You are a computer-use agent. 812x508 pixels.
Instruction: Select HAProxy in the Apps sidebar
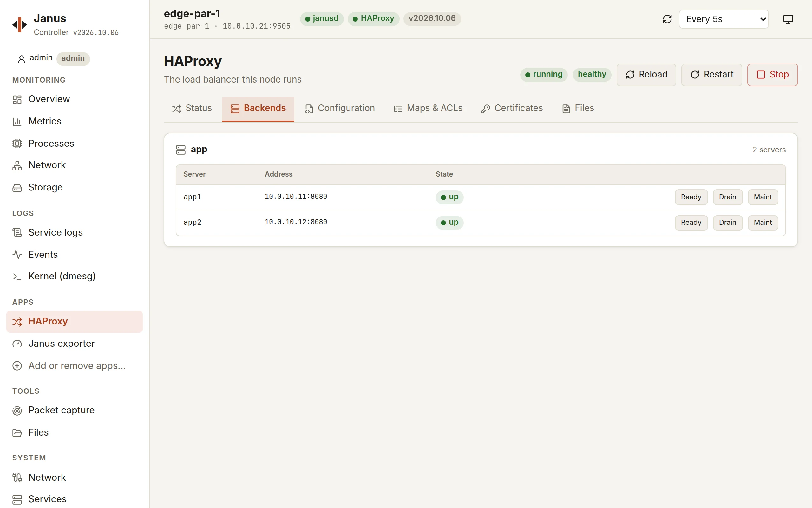pos(75,322)
